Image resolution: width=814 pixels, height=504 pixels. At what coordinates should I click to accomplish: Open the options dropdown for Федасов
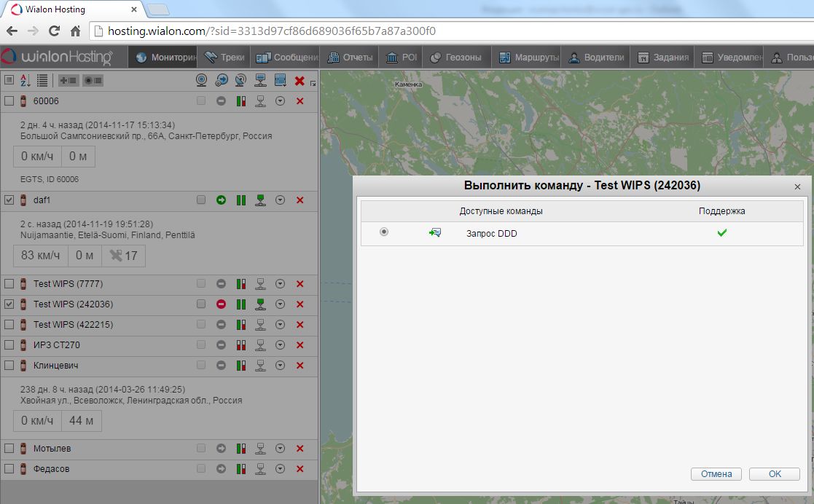click(x=280, y=469)
